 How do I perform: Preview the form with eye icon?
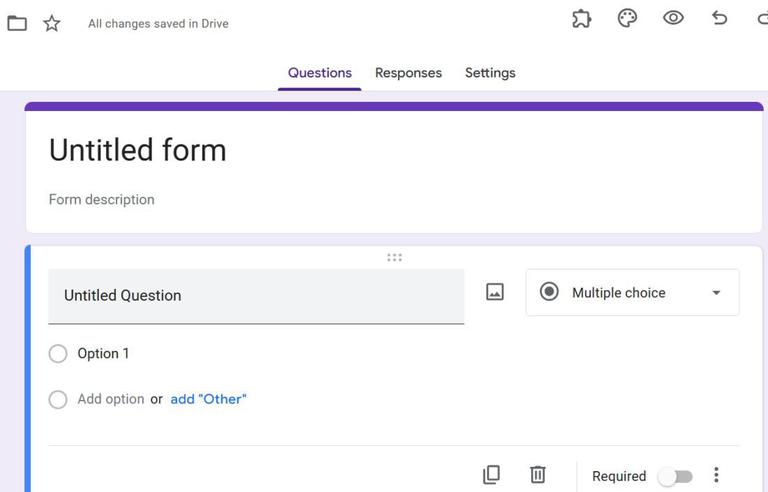point(673,18)
